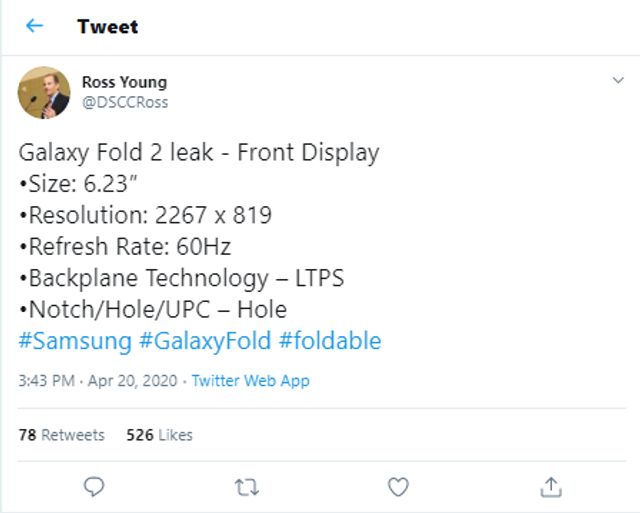Open tweet options chevron menu
The image size is (640, 513).
tap(618, 81)
